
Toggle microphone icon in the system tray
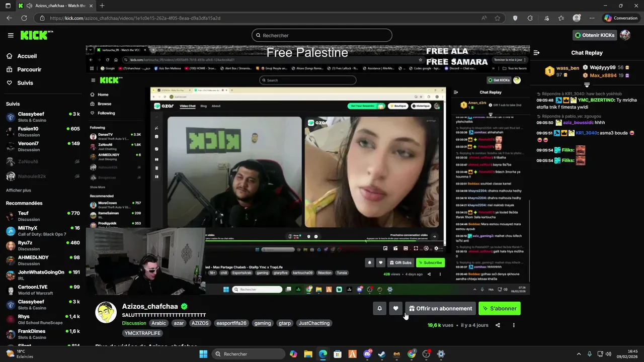click(590, 354)
